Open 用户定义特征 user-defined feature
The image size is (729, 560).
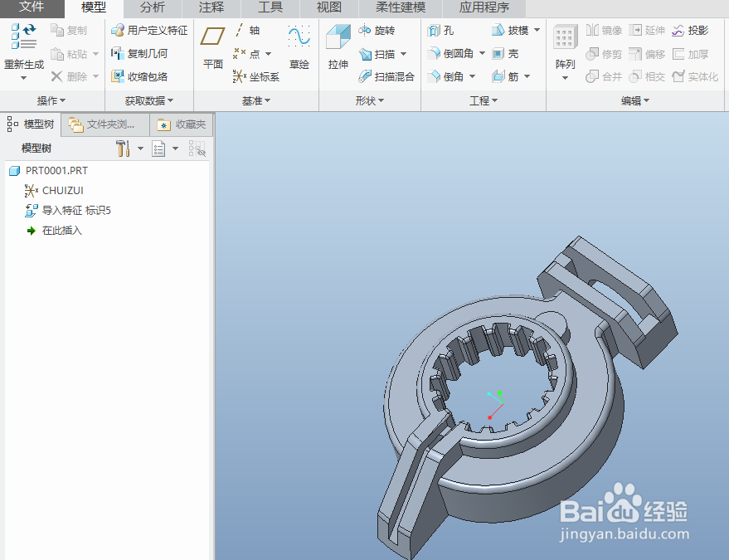(x=148, y=30)
